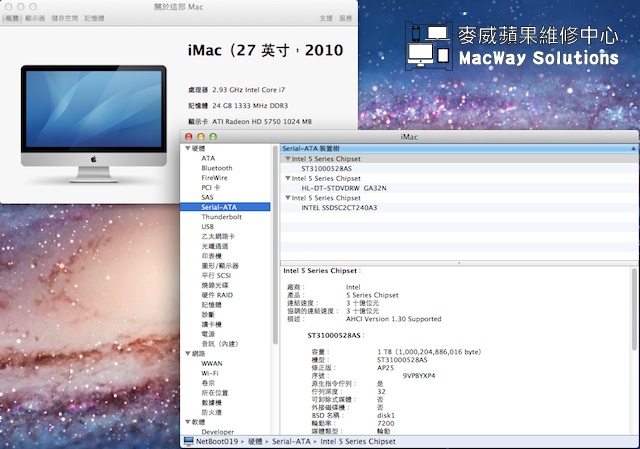The height and width of the screenshot is (449, 640).
Task: Select 平行 SCSI in the sidebar
Action: [x=216, y=276]
